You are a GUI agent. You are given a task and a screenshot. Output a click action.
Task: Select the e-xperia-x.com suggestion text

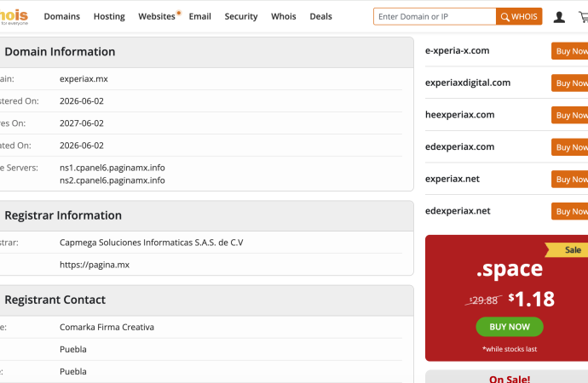[x=457, y=50]
